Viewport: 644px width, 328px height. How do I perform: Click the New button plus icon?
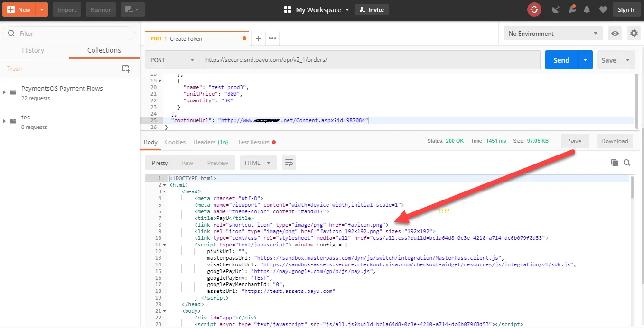tap(11, 9)
